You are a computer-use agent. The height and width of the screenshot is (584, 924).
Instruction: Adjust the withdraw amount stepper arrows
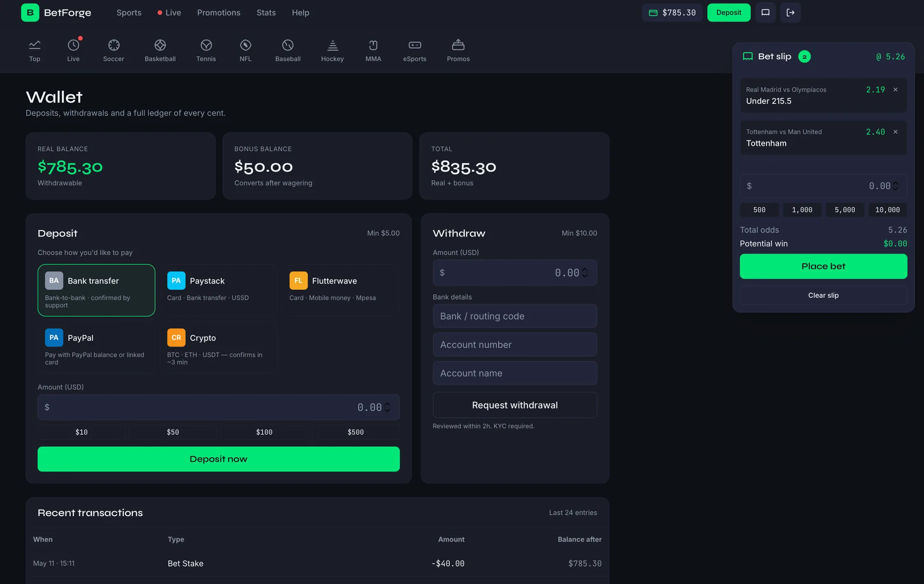tap(585, 273)
